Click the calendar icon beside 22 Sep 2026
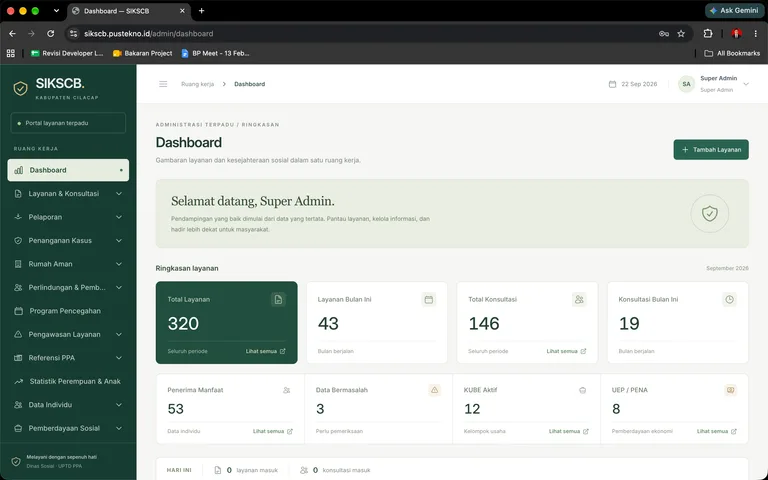768x480 pixels. [612, 84]
